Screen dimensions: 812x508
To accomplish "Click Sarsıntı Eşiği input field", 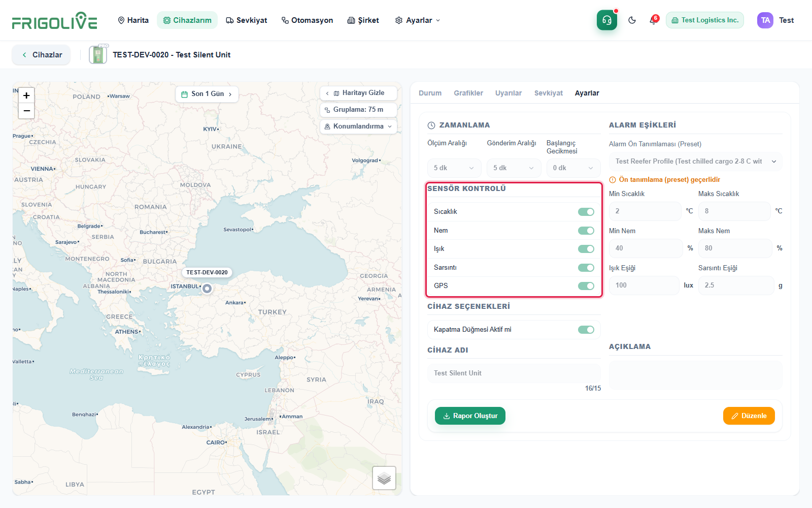I will click(736, 285).
